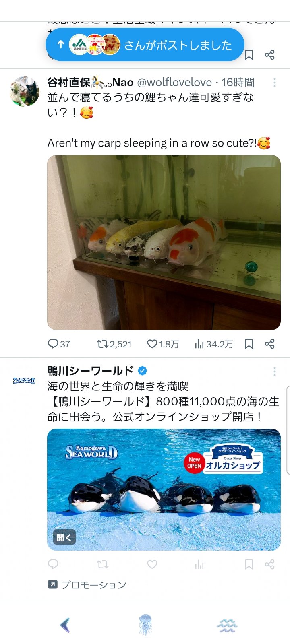The width and height of the screenshot is (290, 644).
Task: Reply to the carp post
Action: (59, 344)
